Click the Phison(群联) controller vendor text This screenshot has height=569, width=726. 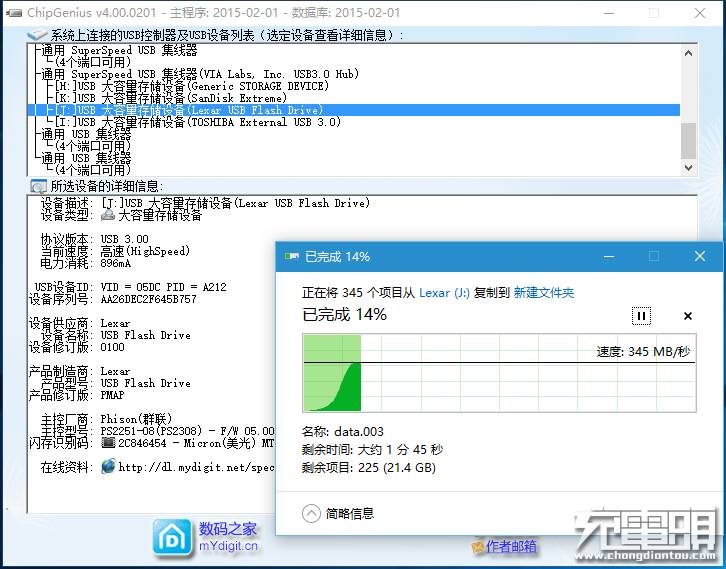point(136,419)
